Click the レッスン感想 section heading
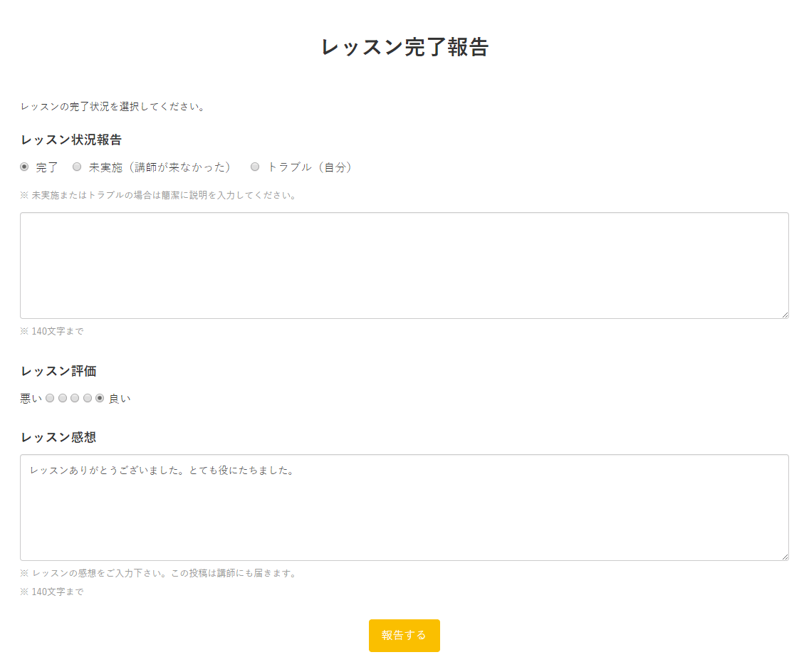Viewport: 809px width, 672px height. point(58,437)
